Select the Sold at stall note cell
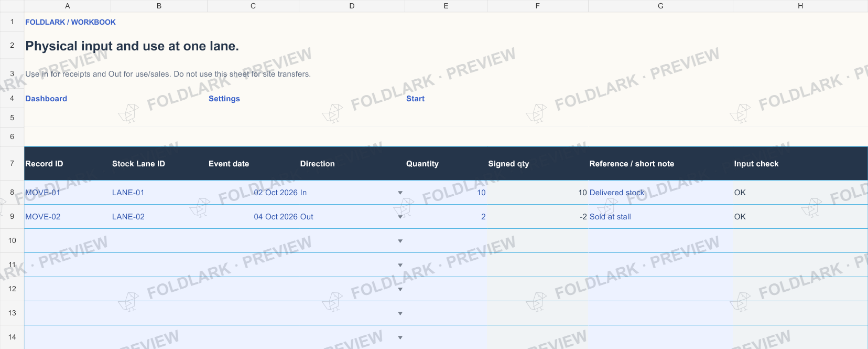The image size is (868, 349). [660, 217]
